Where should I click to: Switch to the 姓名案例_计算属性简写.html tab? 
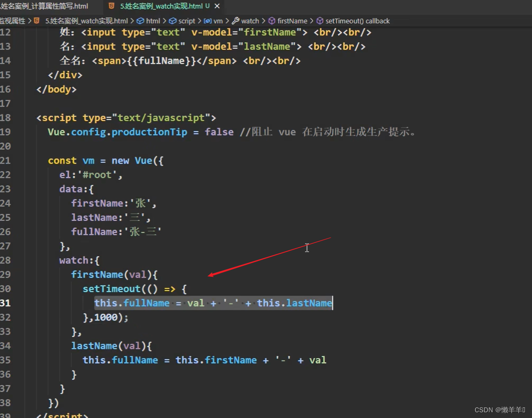(44, 6)
